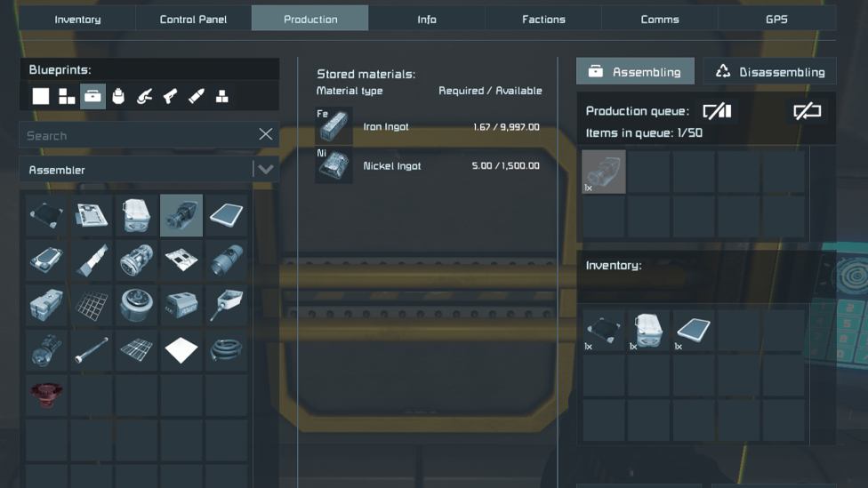Queue the Steel Plate blueprint
The height and width of the screenshot is (488, 868).
click(x=181, y=349)
